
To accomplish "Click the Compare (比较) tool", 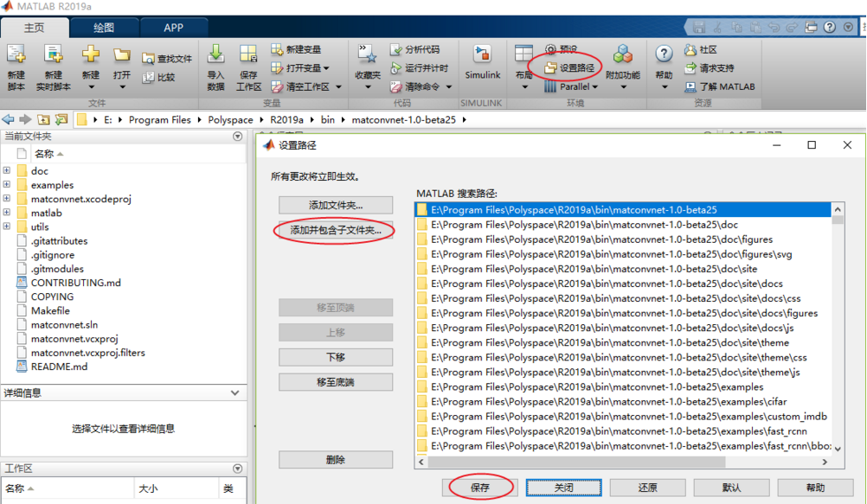I will pyautogui.click(x=158, y=77).
